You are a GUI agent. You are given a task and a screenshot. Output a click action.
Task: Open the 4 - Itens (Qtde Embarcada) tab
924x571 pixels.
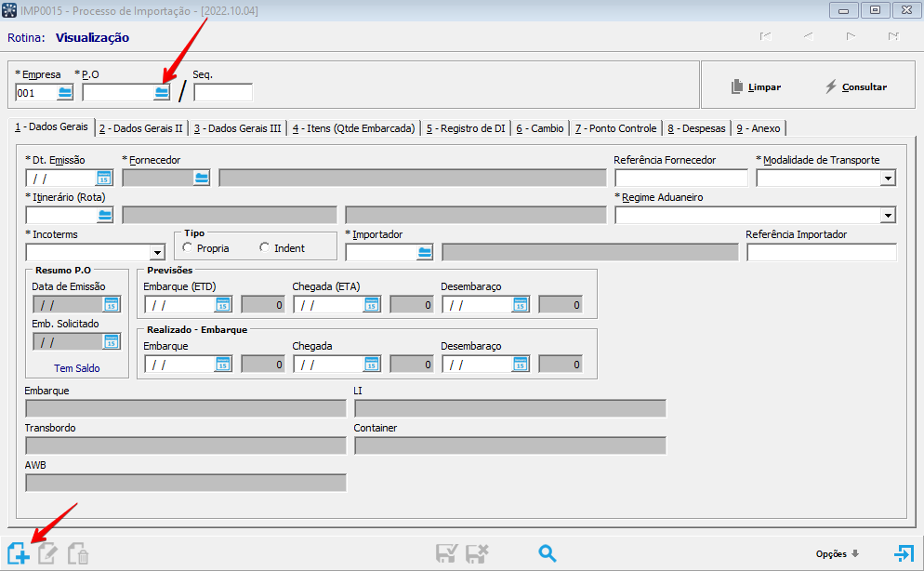pos(353,128)
